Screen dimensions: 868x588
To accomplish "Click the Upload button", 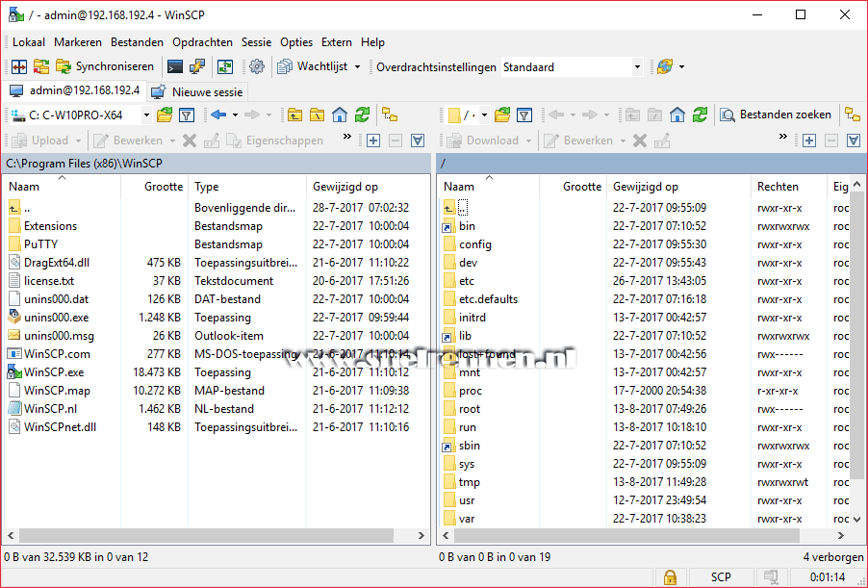I will [x=39, y=141].
